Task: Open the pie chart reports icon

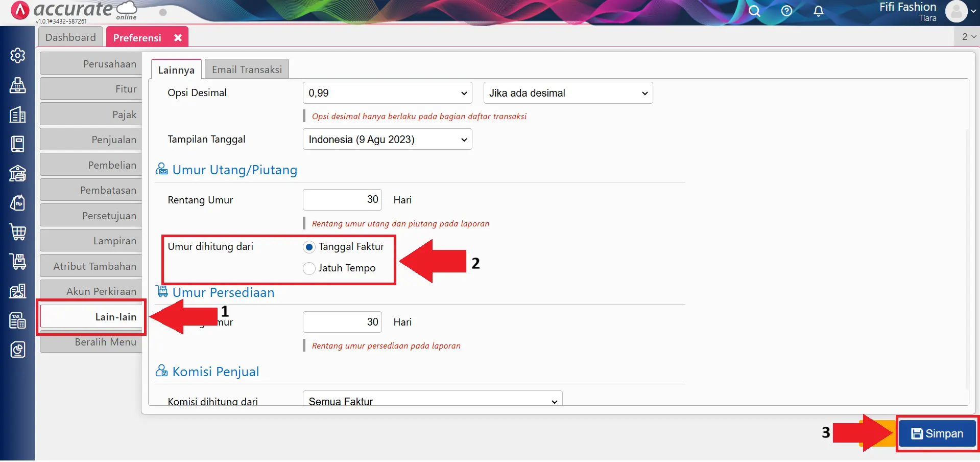Action: [x=18, y=350]
